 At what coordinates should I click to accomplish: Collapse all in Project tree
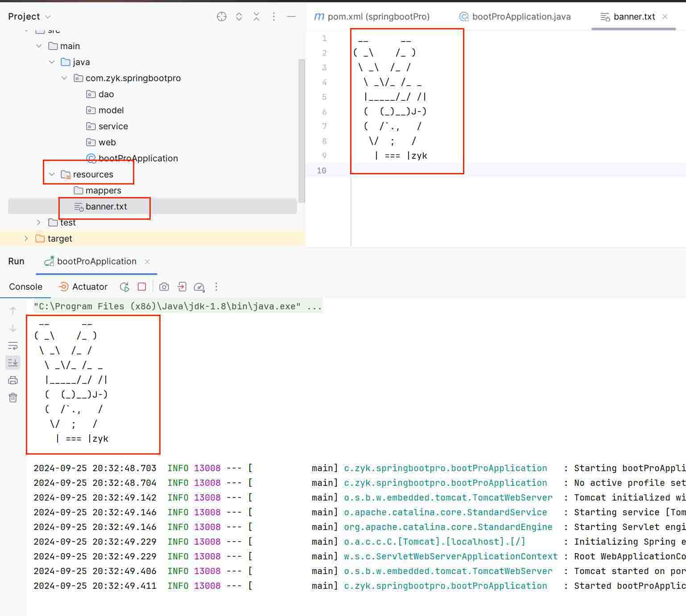tap(256, 16)
